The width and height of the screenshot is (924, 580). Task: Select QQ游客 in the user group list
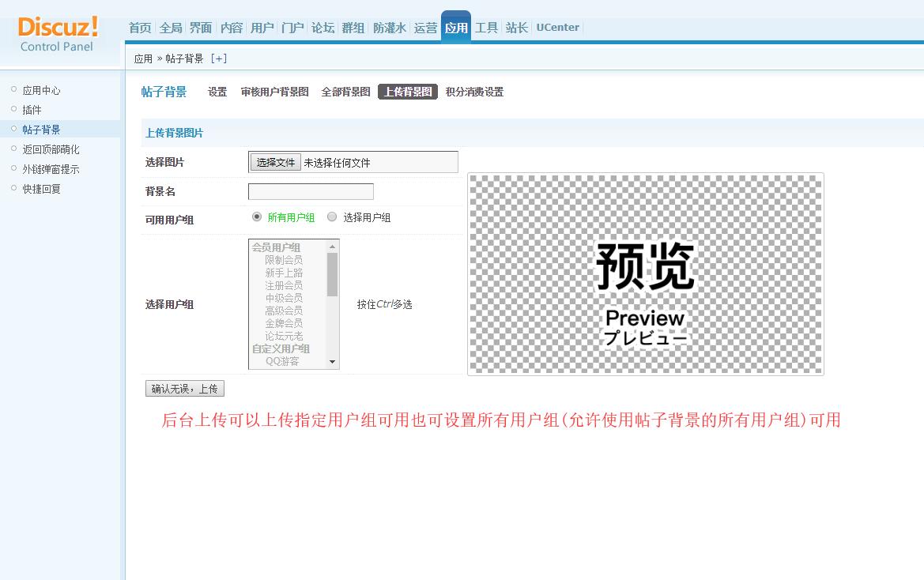coord(282,361)
